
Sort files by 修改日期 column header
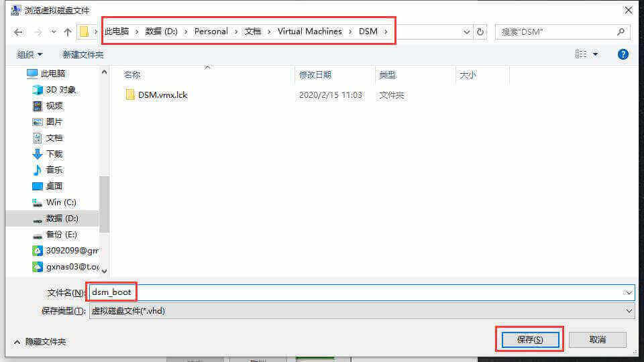pyautogui.click(x=315, y=75)
